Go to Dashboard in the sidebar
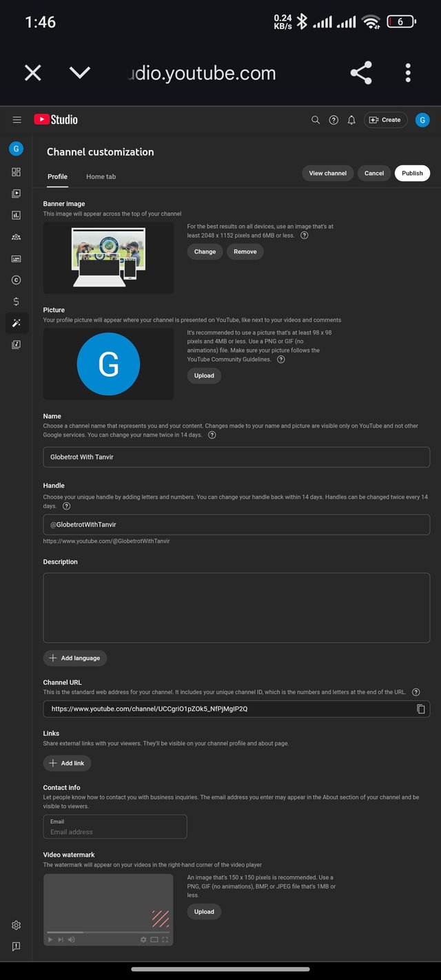441x980 pixels. [16, 172]
